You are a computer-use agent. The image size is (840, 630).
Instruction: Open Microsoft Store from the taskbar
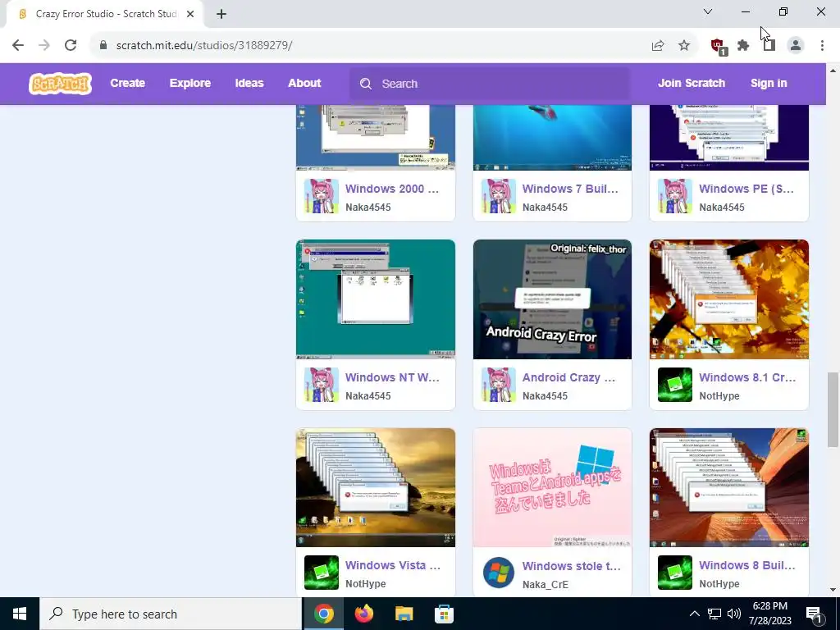pos(444,614)
